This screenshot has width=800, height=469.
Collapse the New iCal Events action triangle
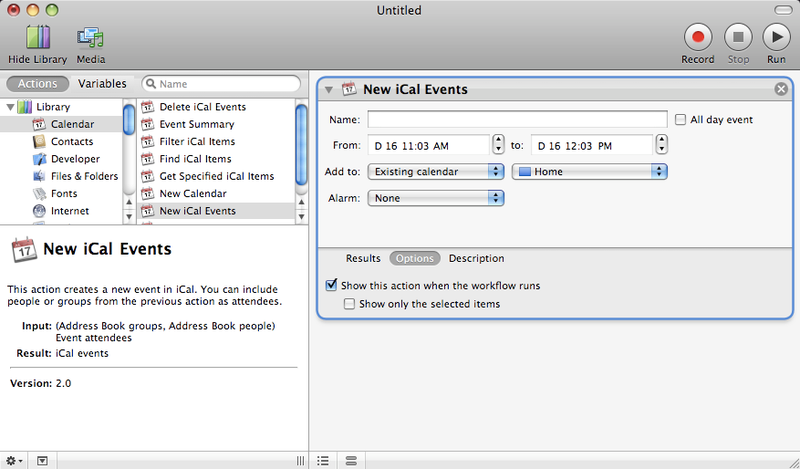click(x=329, y=90)
